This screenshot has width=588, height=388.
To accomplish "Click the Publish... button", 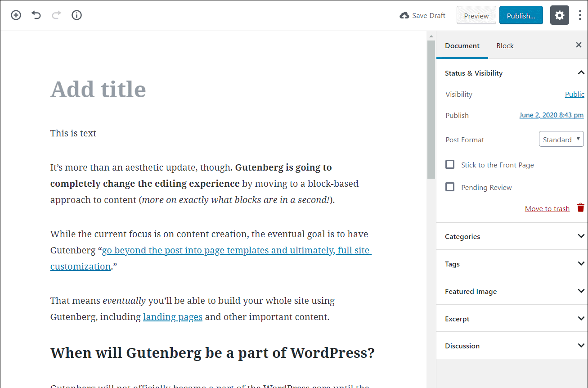I will click(x=521, y=15).
